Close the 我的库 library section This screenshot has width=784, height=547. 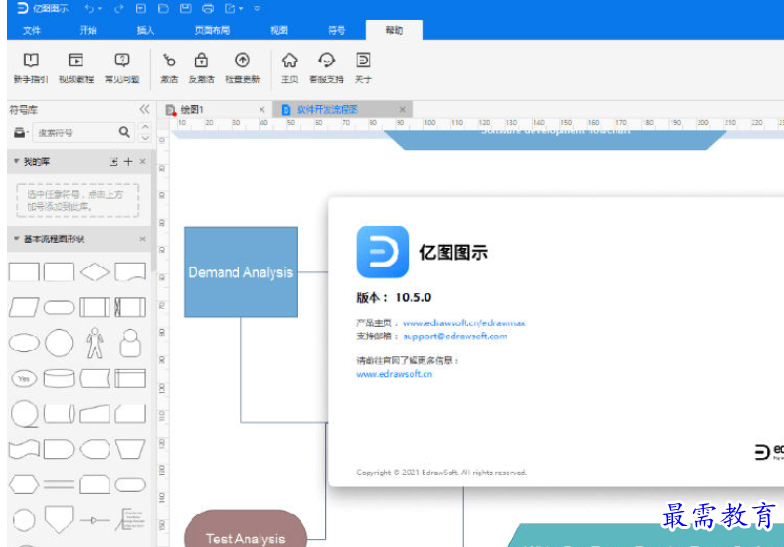click(142, 162)
